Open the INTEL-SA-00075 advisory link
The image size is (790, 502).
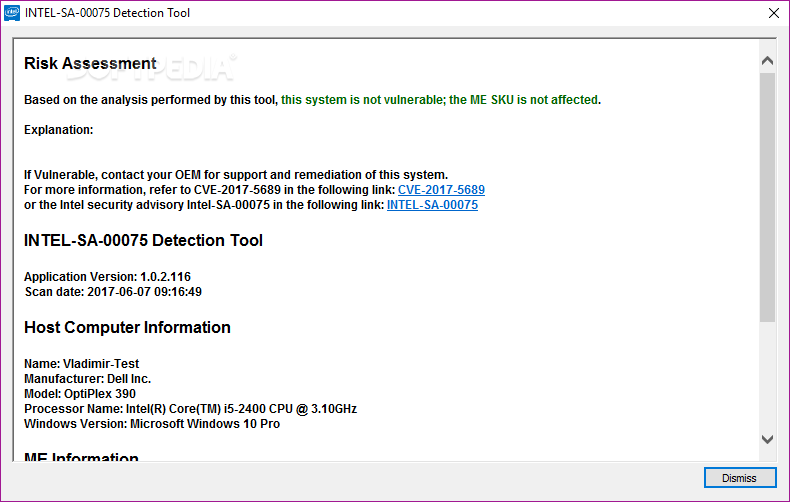[432, 205]
